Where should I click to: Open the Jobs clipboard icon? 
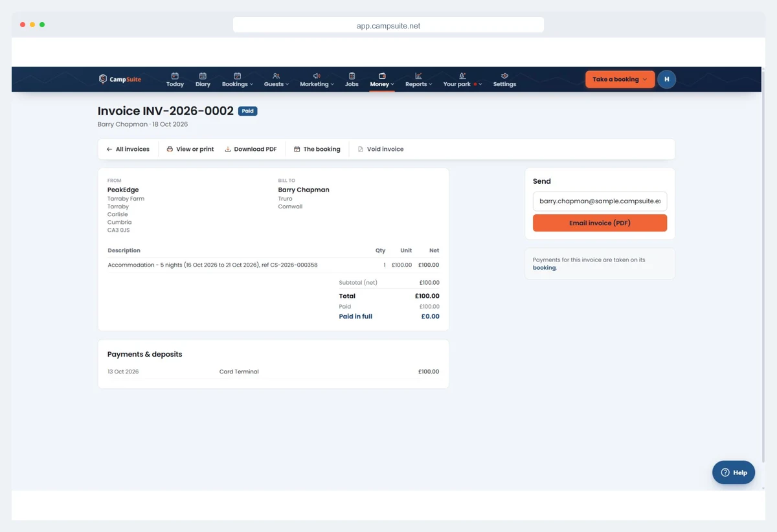pyautogui.click(x=352, y=76)
